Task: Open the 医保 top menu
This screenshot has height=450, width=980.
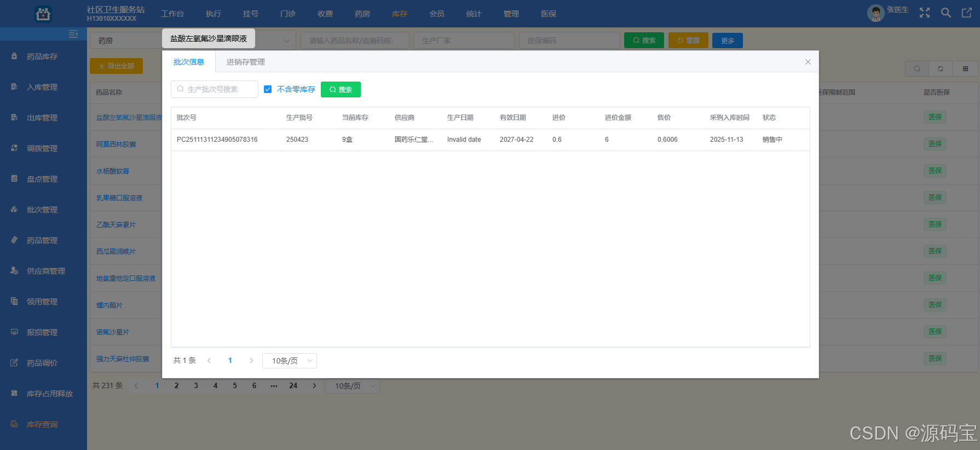Action: (549, 14)
